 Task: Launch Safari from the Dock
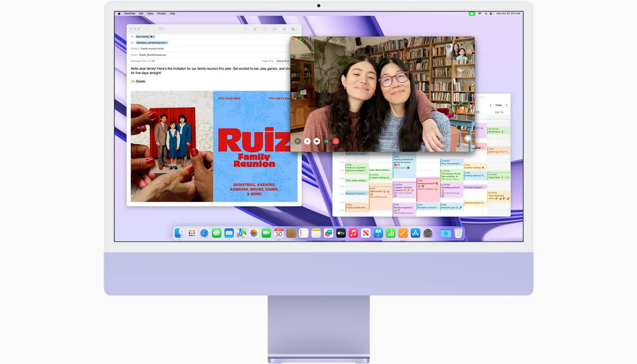tap(204, 233)
